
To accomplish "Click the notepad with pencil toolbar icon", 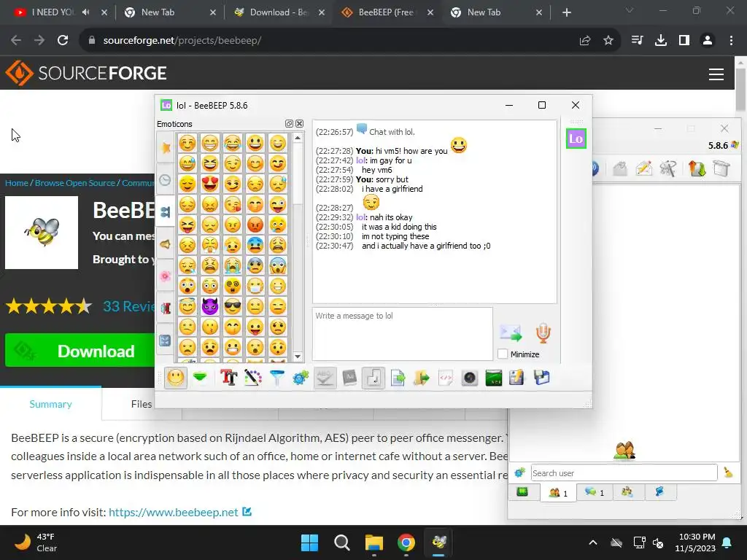I will tap(517, 378).
